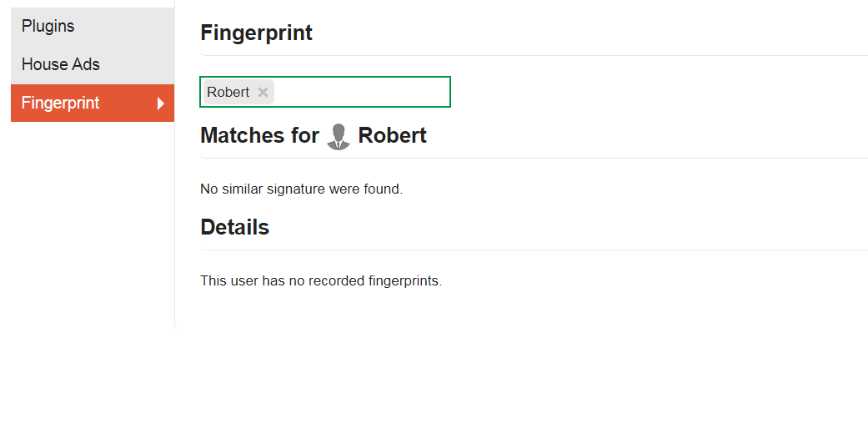This screenshot has width=868, height=424.
Task: Remove the Robert tag with the x icon
Action: tap(263, 93)
